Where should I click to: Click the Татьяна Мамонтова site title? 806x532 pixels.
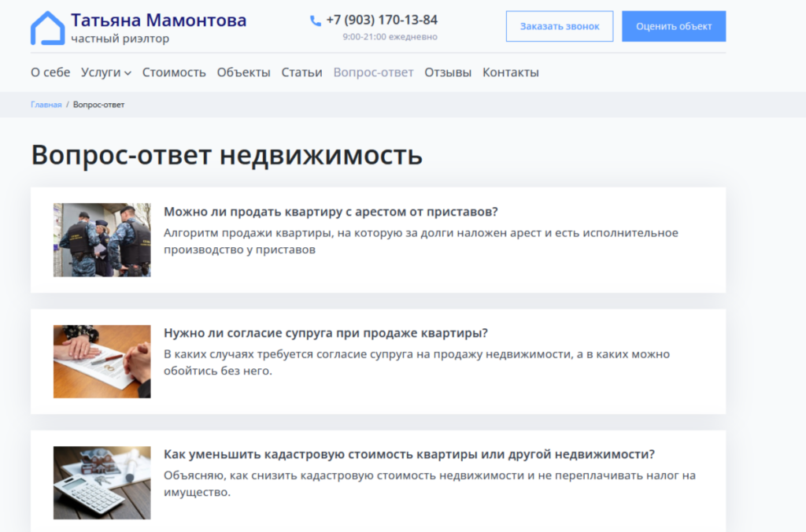click(159, 20)
